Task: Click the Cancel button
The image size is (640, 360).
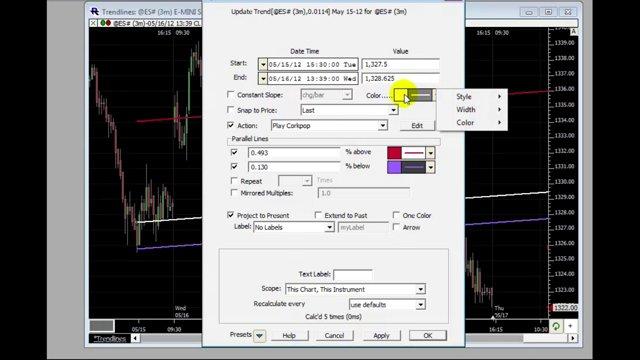Action: point(334,336)
